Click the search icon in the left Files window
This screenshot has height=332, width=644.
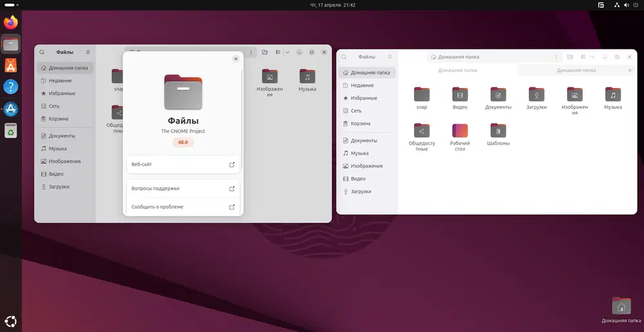click(42, 52)
